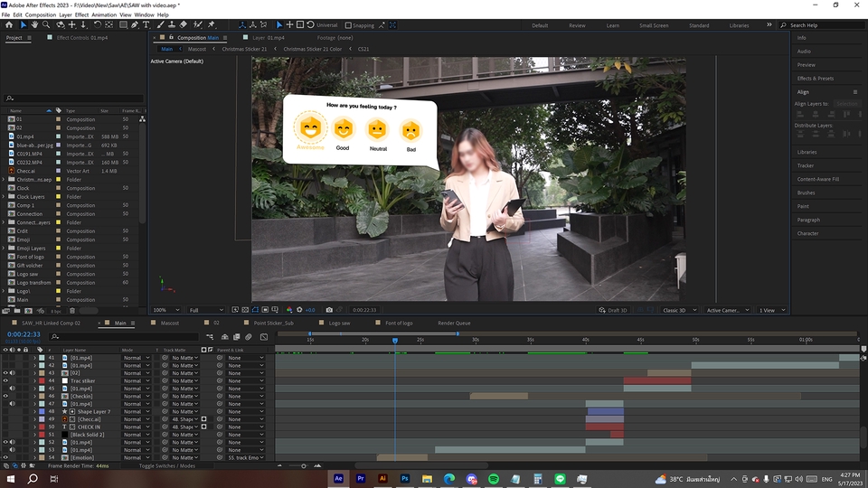Viewport: 868px width, 488px height.
Task: Switch to the Learn workspace
Action: click(612, 25)
